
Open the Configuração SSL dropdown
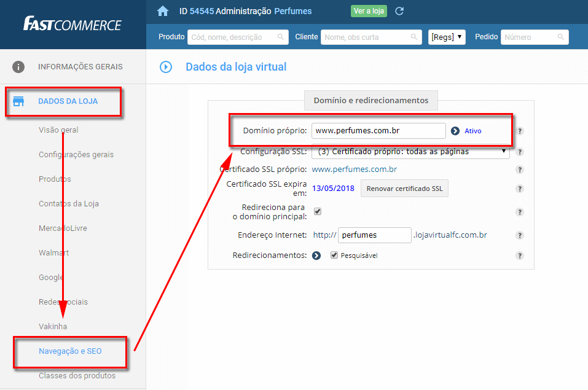[410, 152]
